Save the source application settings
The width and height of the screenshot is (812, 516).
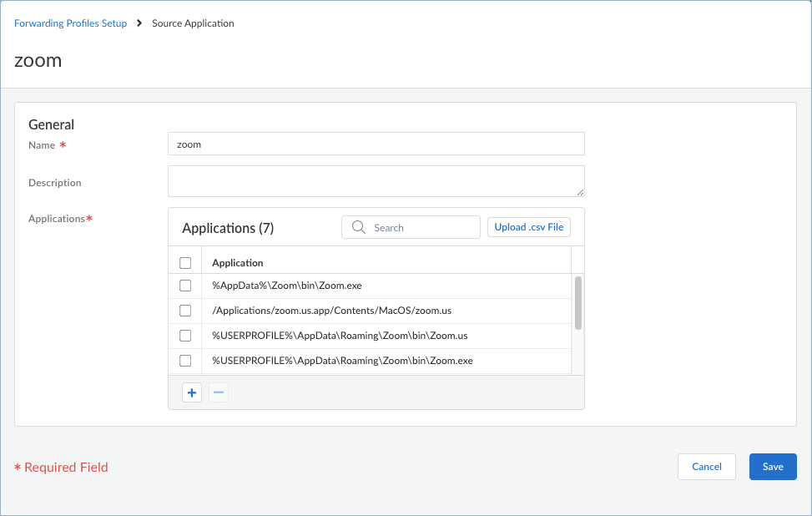(x=773, y=467)
